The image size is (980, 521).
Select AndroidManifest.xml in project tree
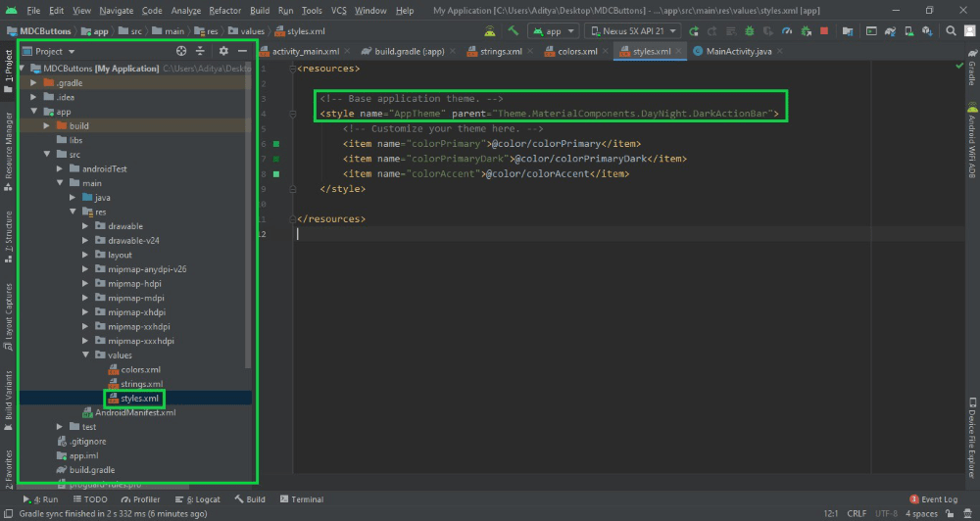134,412
